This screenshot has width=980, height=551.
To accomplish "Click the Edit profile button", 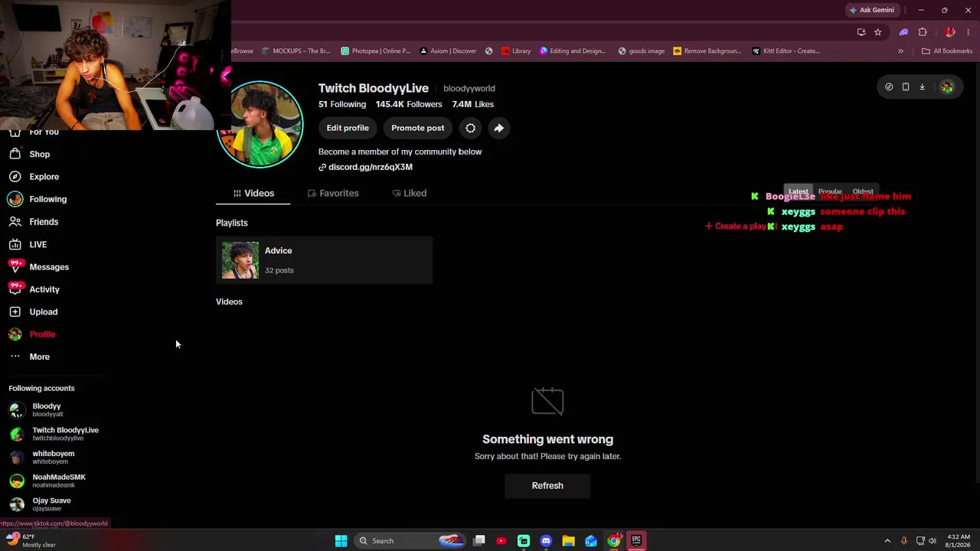I will pos(348,128).
